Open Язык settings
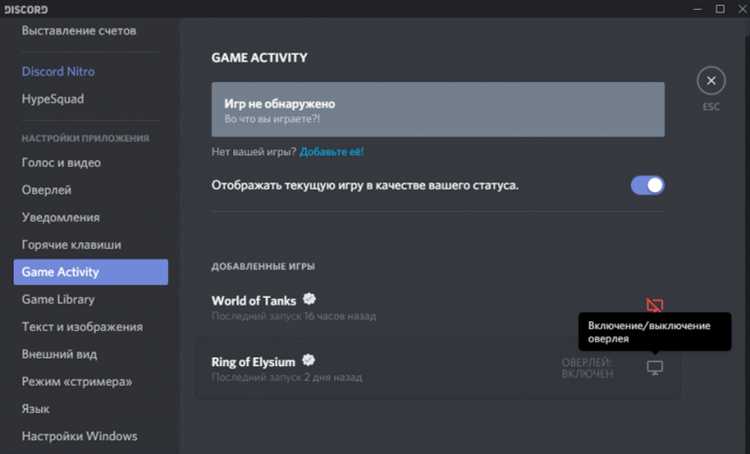This screenshot has height=454, width=750. point(35,409)
